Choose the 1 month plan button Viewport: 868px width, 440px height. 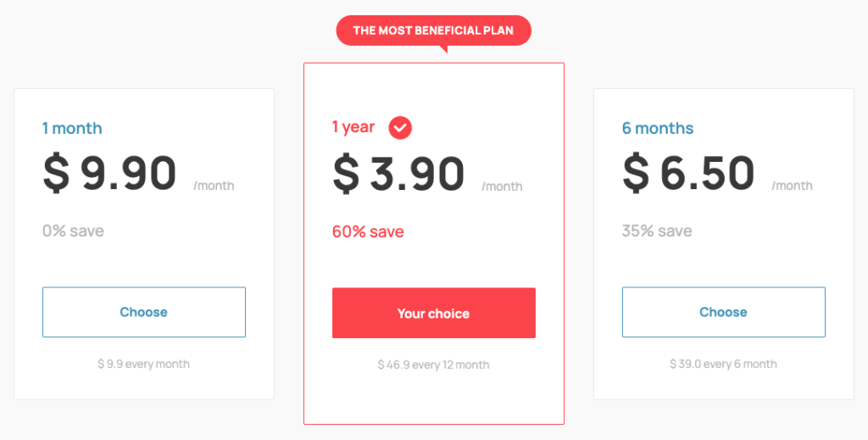coord(144,312)
